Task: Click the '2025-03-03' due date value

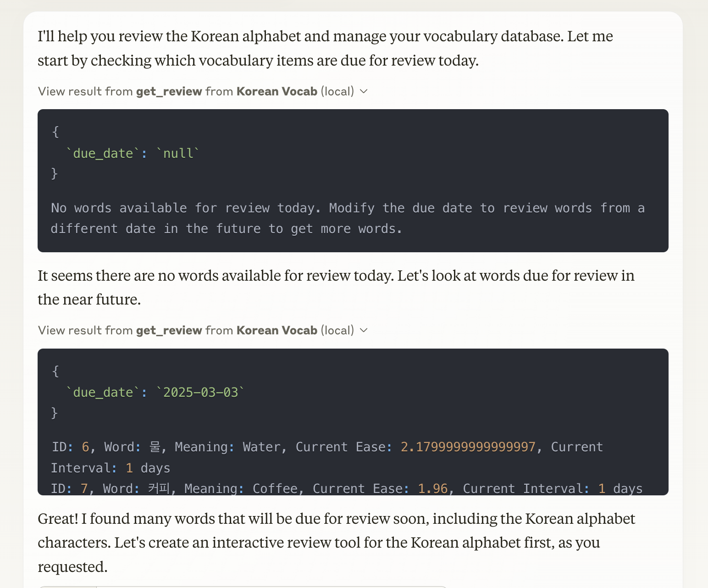Action: coord(201,392)
